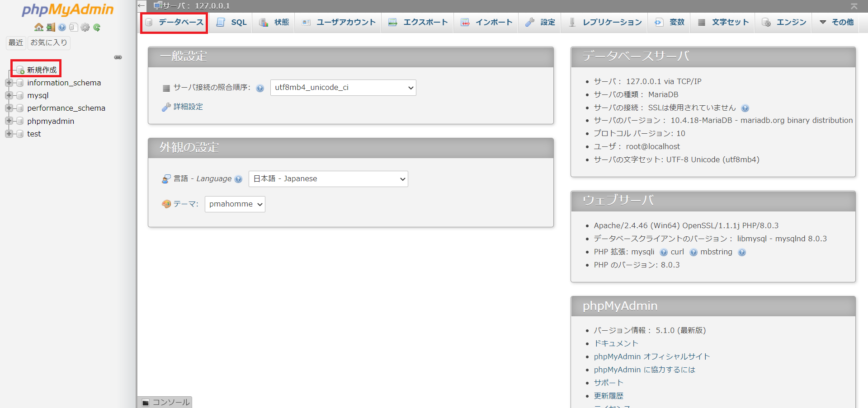Open the サポート link

pyautogui.click(x=609, y=383)
